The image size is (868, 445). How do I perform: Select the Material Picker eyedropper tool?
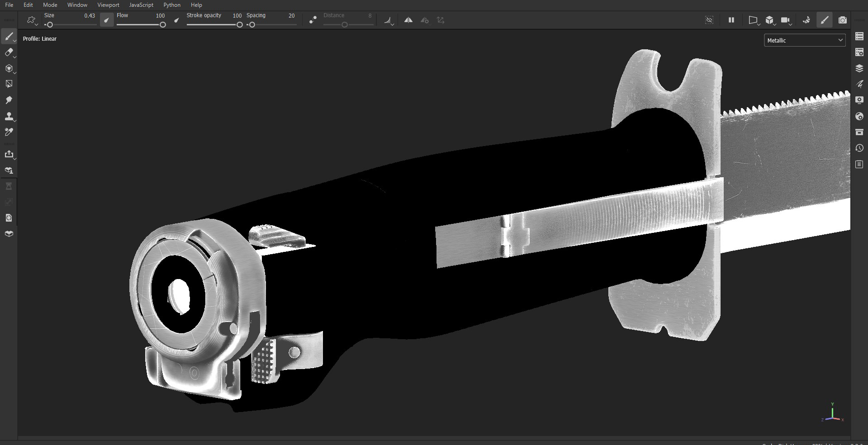9,132
